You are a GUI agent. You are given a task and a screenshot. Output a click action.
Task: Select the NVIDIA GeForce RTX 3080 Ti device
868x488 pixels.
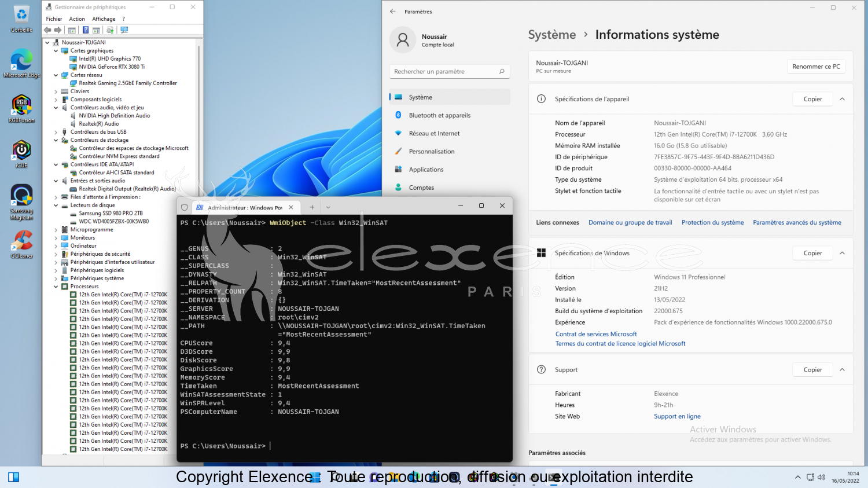click(112, 67)
